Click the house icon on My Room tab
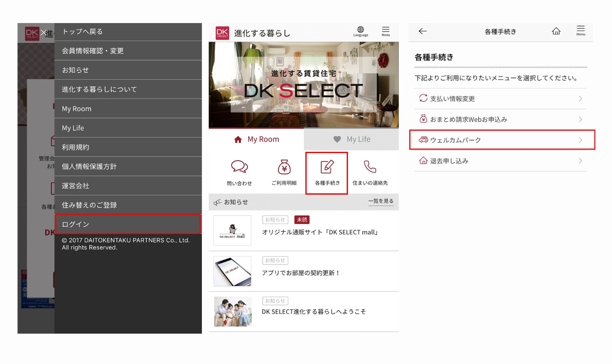Viewport: 612px width, 364px height. (x=238, y=139)
